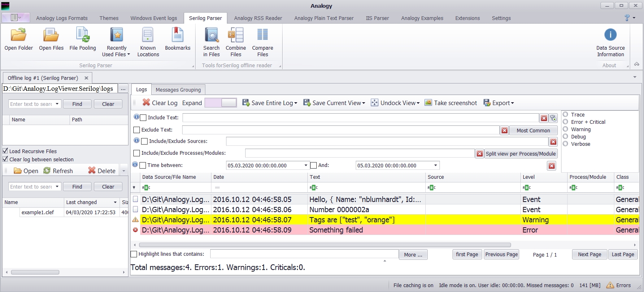The width and height of the screenshot is (644, 292).
Task: Open Known Locations
Action: point(148,42)
